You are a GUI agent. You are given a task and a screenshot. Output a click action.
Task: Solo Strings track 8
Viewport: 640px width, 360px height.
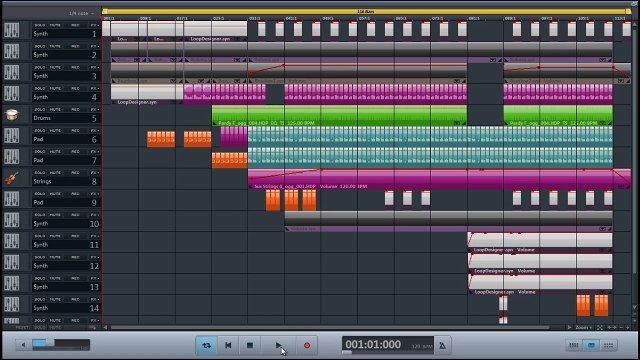(x=40, y=173)
